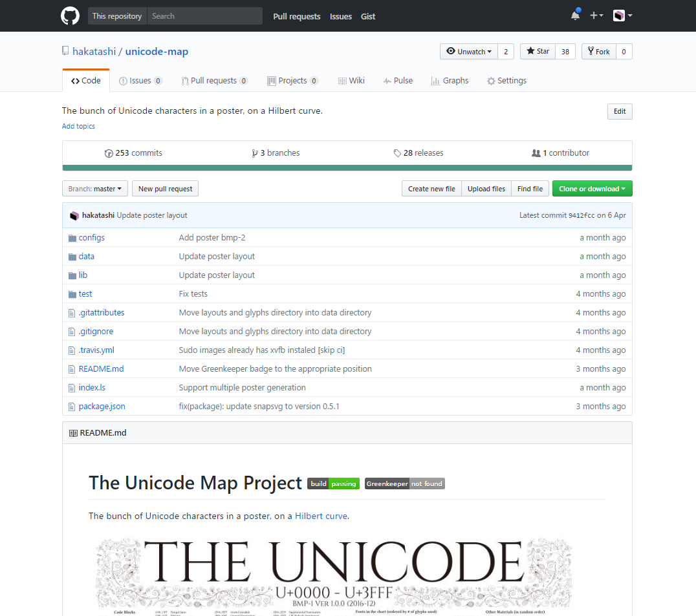This screenshot has width=696, height=616.
Task: Open the Graphs tab
Action: pos(450,81)
